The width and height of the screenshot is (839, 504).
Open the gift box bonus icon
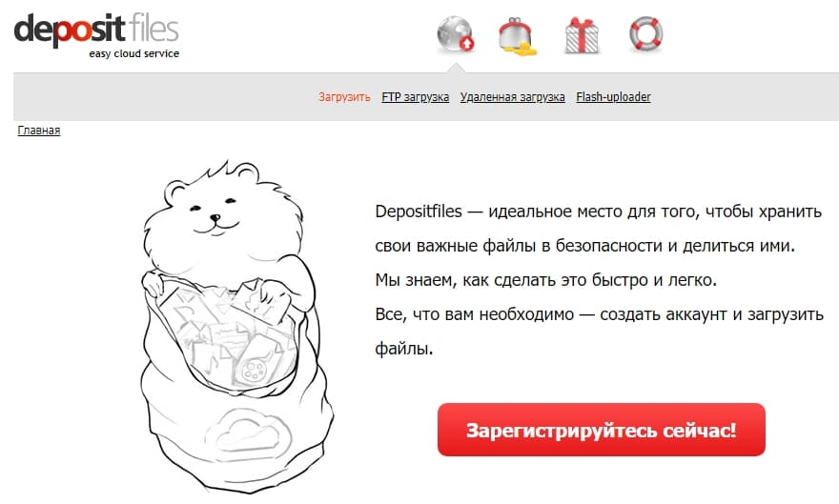pos(582,35)
